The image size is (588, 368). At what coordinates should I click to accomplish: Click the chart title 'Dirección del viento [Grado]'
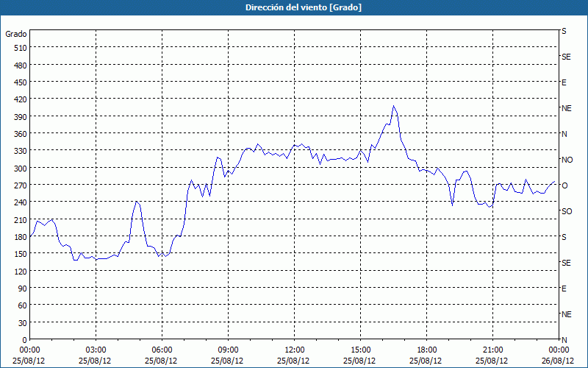pos(304,7)
